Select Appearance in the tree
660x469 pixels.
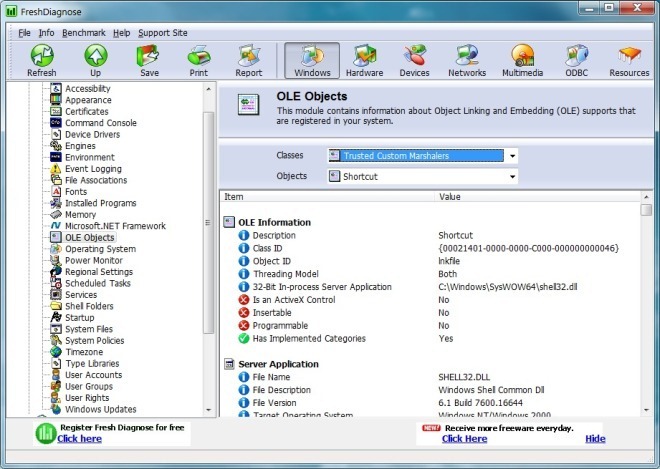pyautogui.click(x=88, y=100)
